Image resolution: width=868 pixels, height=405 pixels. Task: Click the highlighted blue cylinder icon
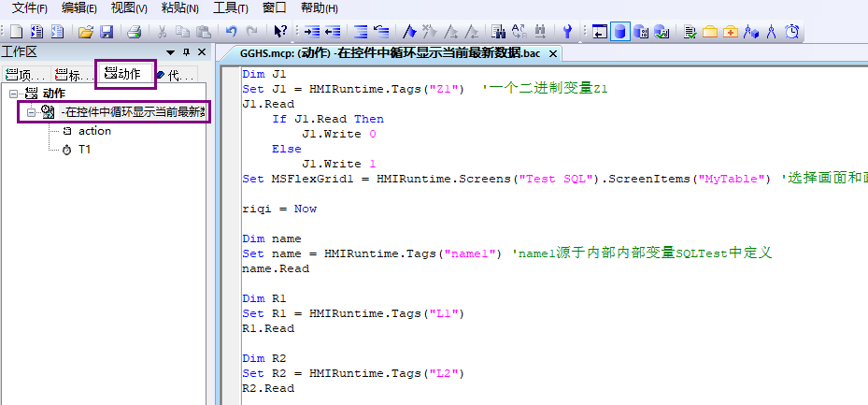(620, 32)
